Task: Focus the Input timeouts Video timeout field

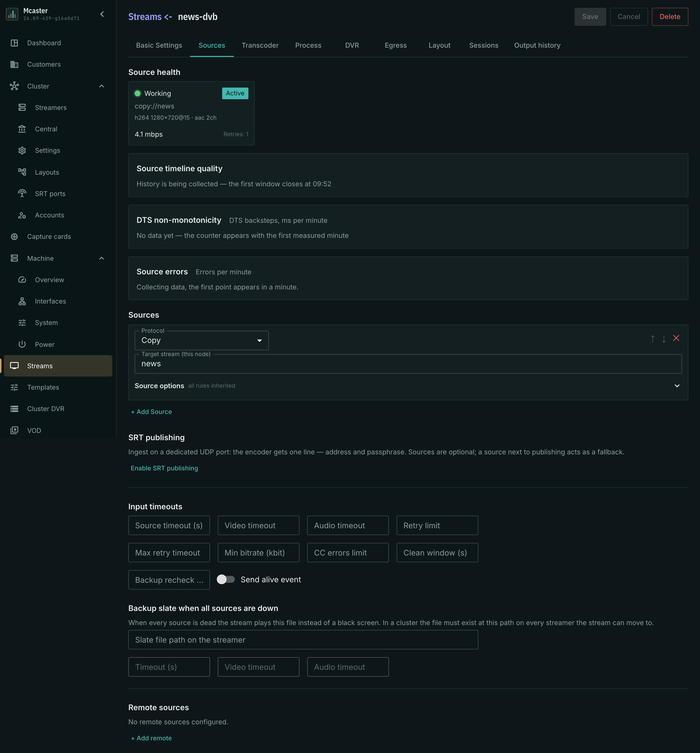Action: coord(259,525)
